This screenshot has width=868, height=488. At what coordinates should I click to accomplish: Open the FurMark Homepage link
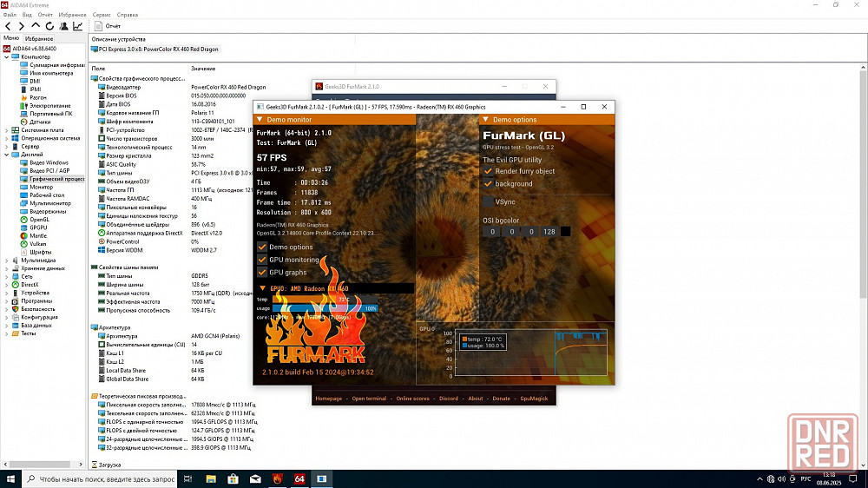click(x=329, y=399)
